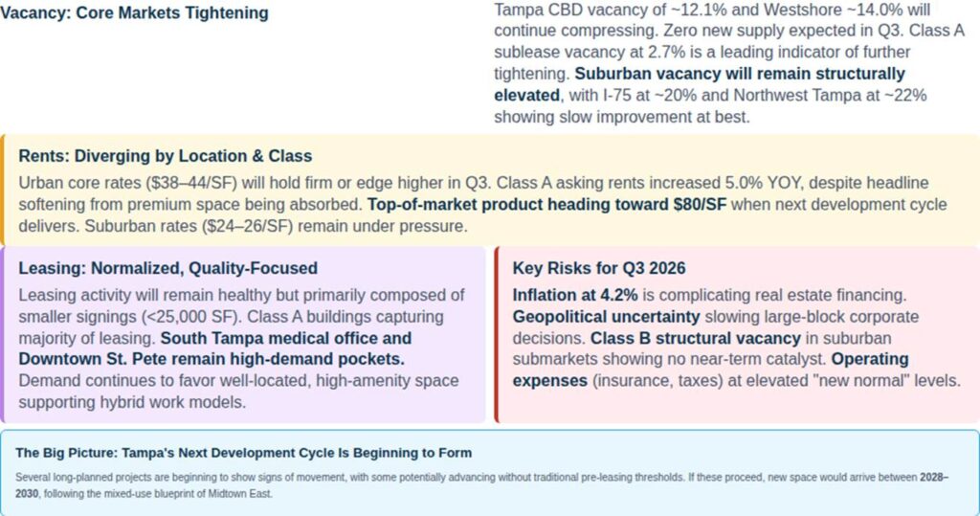Click the bold 'Class B structural vacancy' text
980x516 pixels.
[x=696, y=338]
